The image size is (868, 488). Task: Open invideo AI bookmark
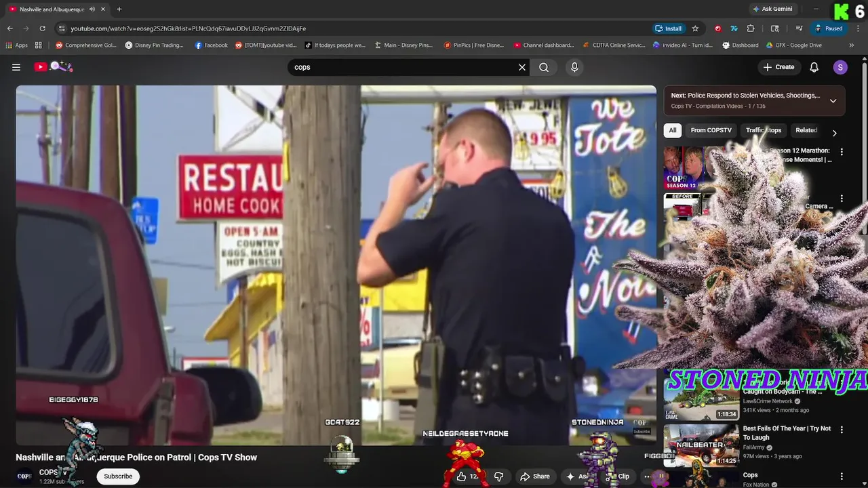point(683,45)
